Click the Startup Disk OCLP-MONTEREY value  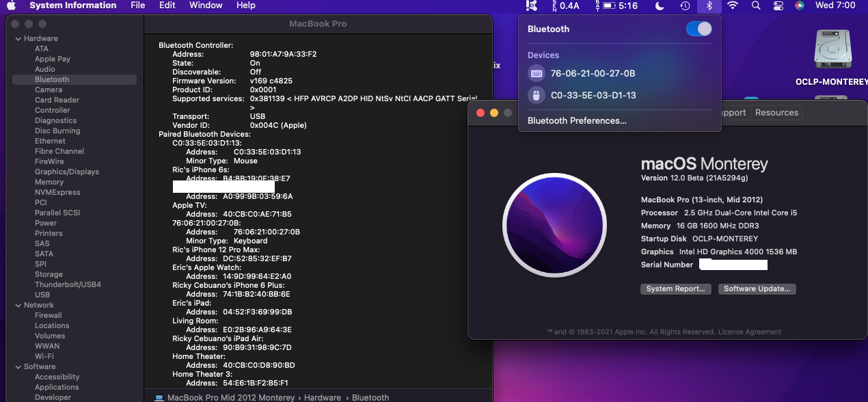coord(725,239)
